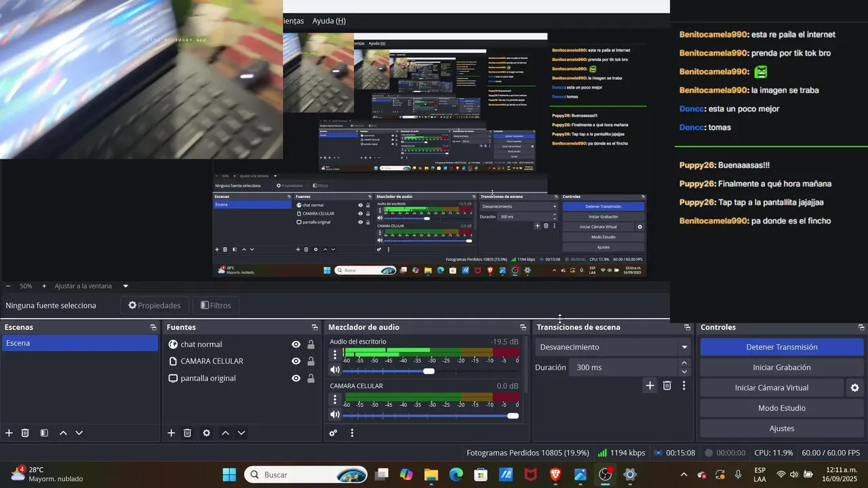Click Detener Transmisión button
This screenshot has height=488, width=868.
pyautogui.click(x=782, y=347)
